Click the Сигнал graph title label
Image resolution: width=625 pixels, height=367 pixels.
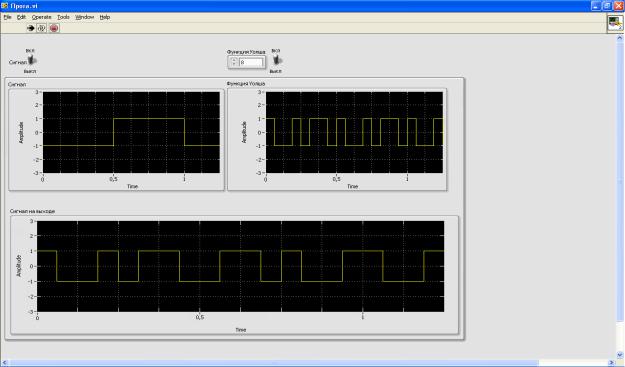click(17, 84)
